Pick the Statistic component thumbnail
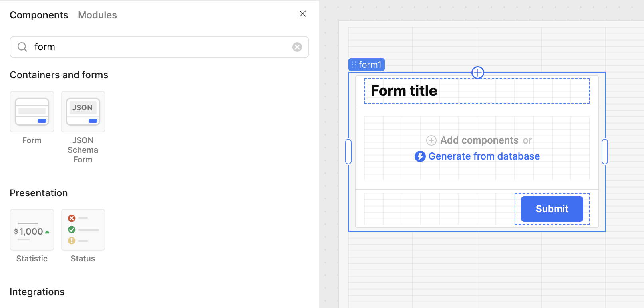The image size is (644, 308). [x=32, y=230]
